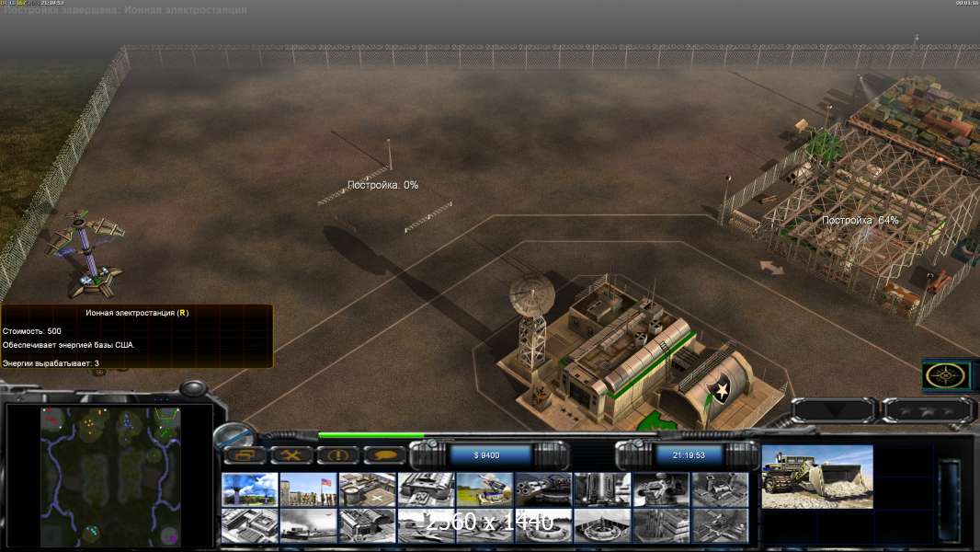Pick the greyed tall towers building icon
980x552 pixels.
click(x=661, y=525)
